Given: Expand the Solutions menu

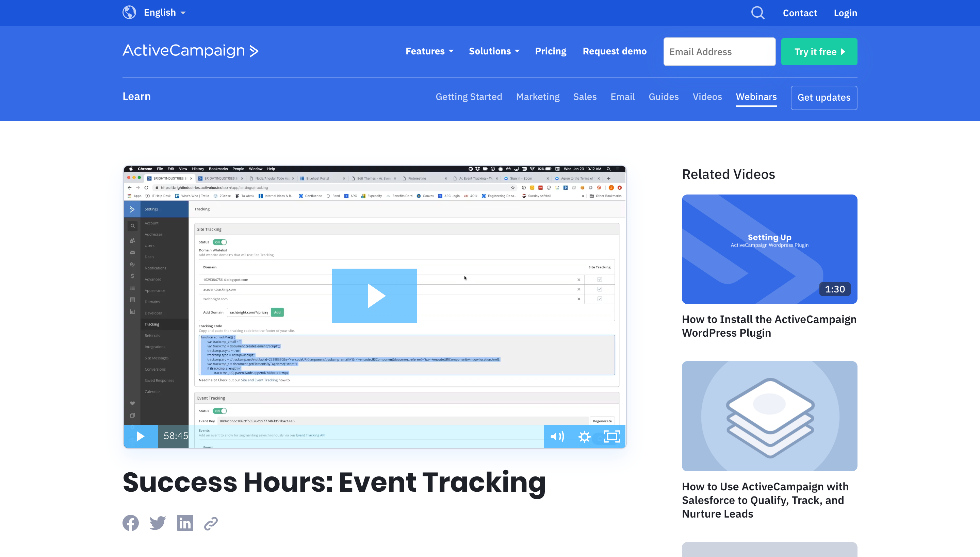Looking at the screenshot, I should tap(494, 51).
